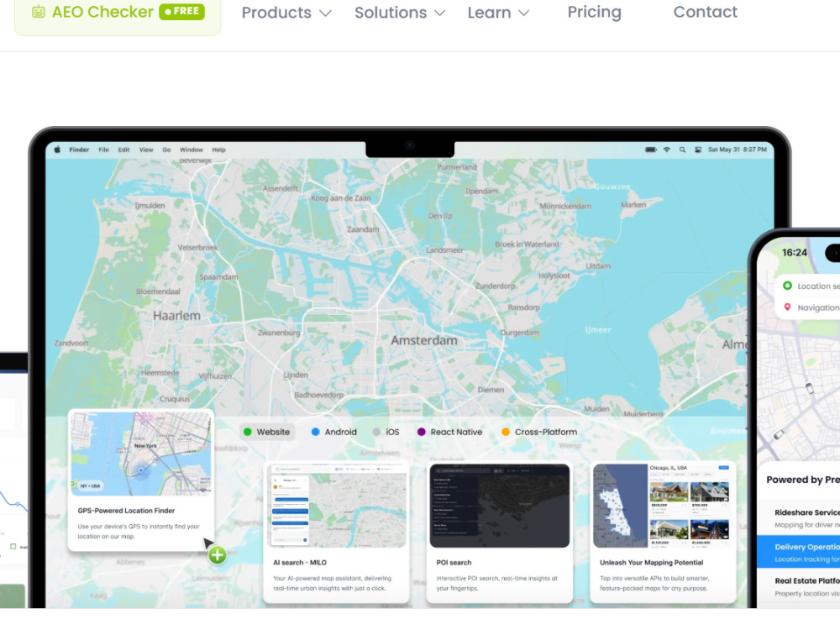Click the robot icon beside AEO Checker

click(x=39, y=12)
